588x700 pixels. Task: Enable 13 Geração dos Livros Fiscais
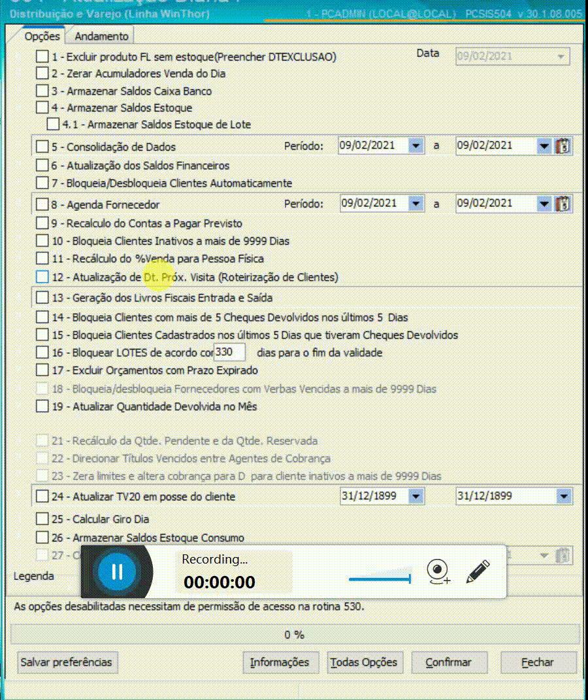click(42, 297)
